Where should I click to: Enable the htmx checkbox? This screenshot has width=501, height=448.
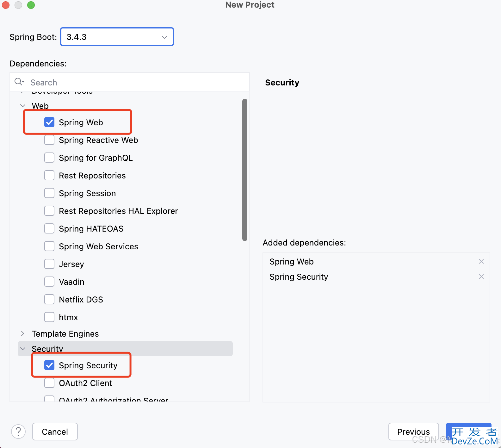click(49, 317)
